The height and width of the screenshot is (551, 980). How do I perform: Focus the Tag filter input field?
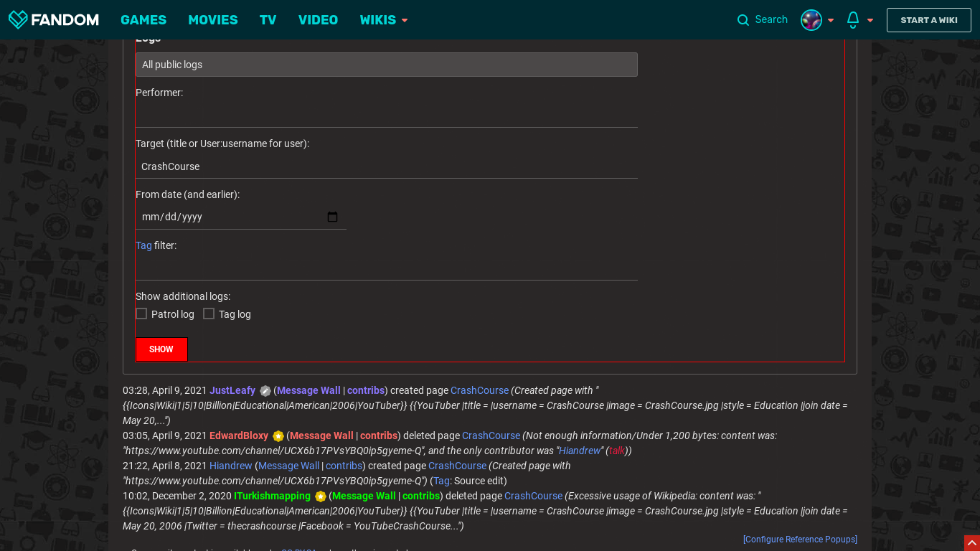pyautogui.click(x=387, y=268)
